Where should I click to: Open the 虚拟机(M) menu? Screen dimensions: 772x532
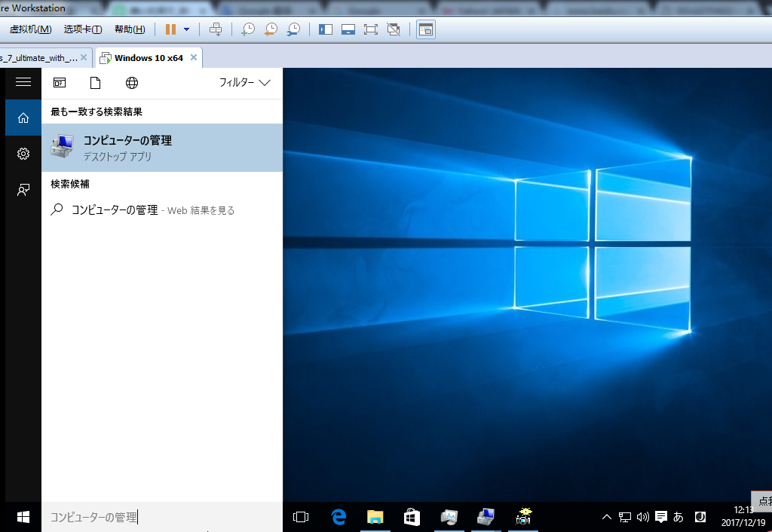click(30, 29)
